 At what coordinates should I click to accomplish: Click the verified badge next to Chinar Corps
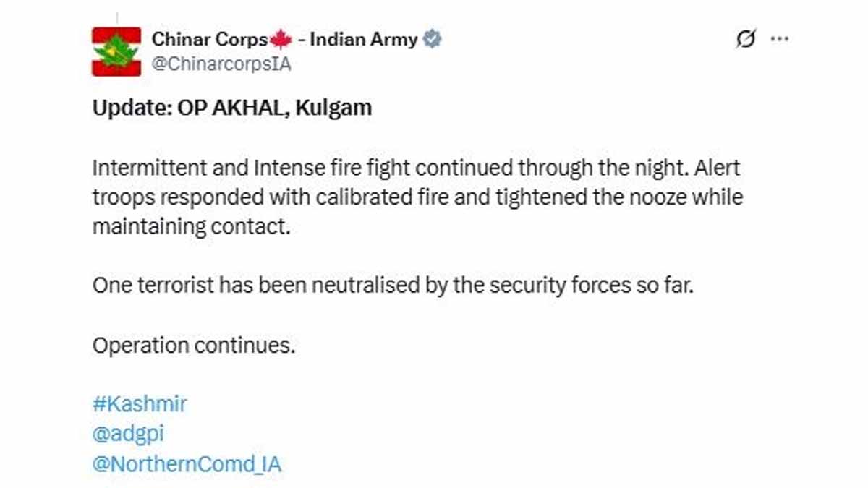pos(432,39)
